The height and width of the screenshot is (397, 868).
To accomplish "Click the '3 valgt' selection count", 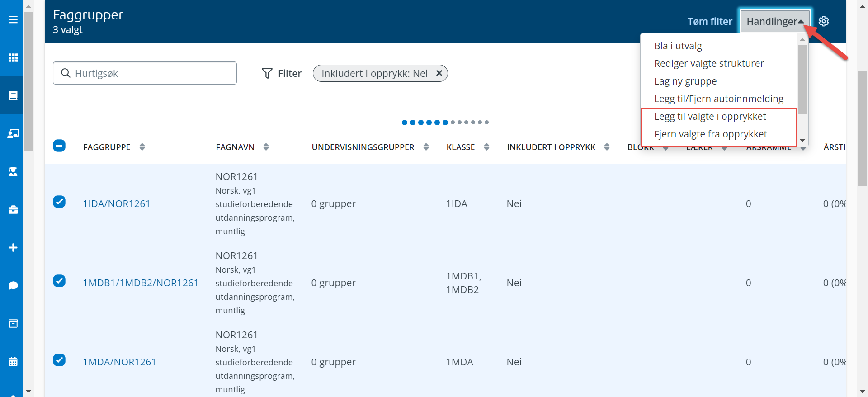I will 68,30.
